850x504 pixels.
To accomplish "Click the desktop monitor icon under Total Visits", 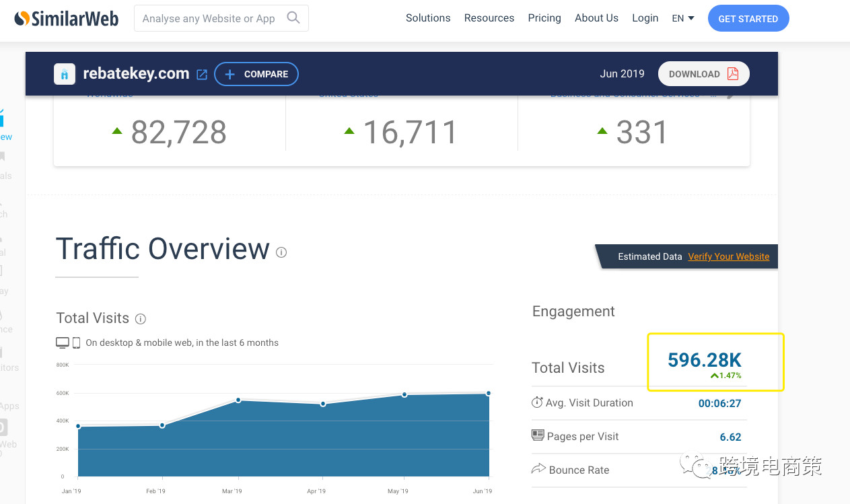I will click(x=63, y=343).
